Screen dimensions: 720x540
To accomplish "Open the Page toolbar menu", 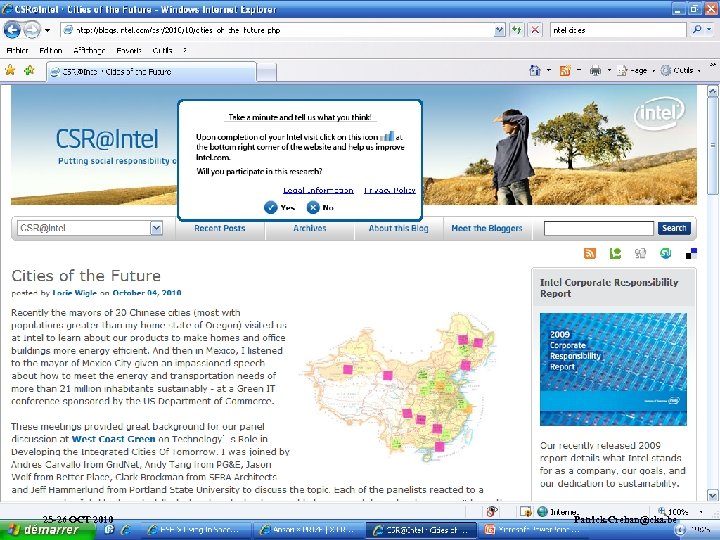I will 636,71.
